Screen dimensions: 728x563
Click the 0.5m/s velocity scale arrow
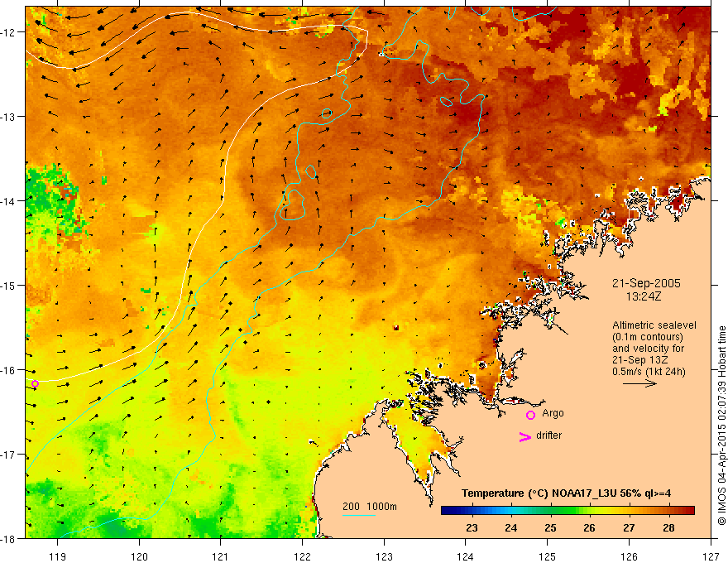coord(639,383)
